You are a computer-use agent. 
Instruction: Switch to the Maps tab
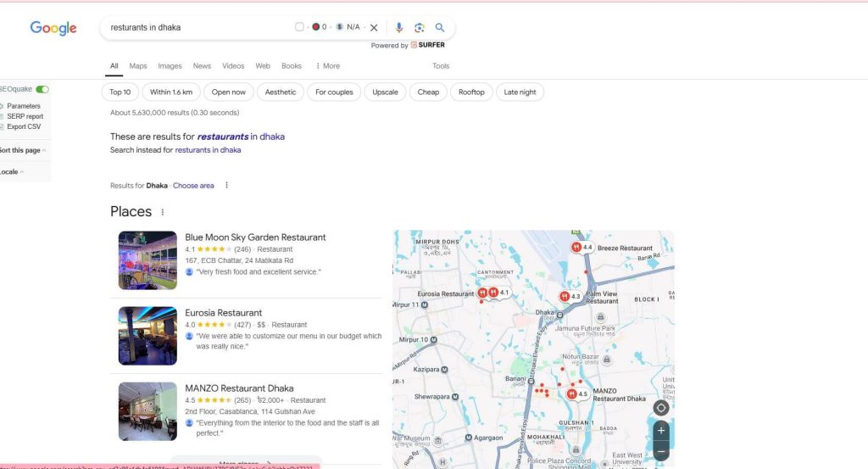pos(138,66)
